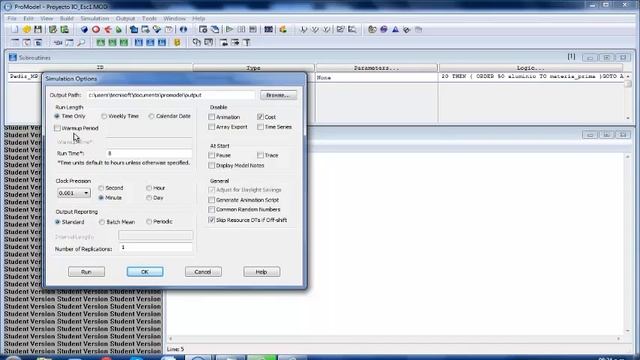Screen dimensions: 640x360
Task: Click the blue triangle icon in top toolbar
Action: tap(395, 29)
